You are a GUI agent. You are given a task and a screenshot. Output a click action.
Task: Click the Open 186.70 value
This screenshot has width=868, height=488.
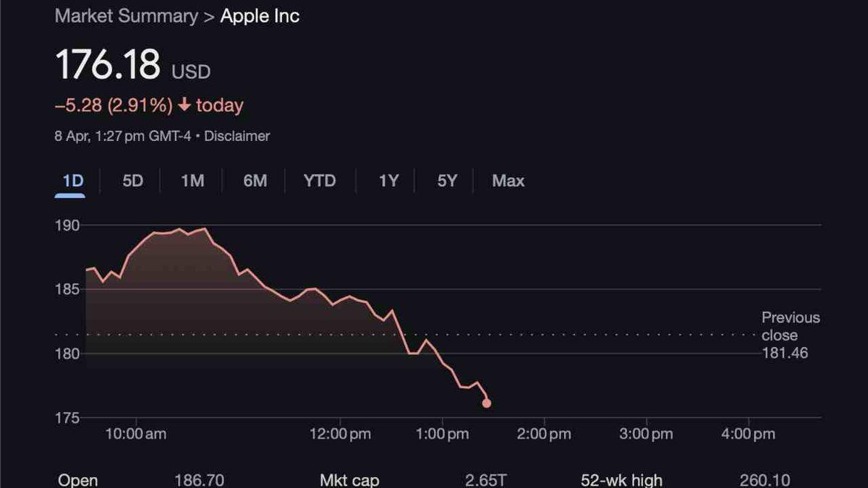click(x=199, y=480)
